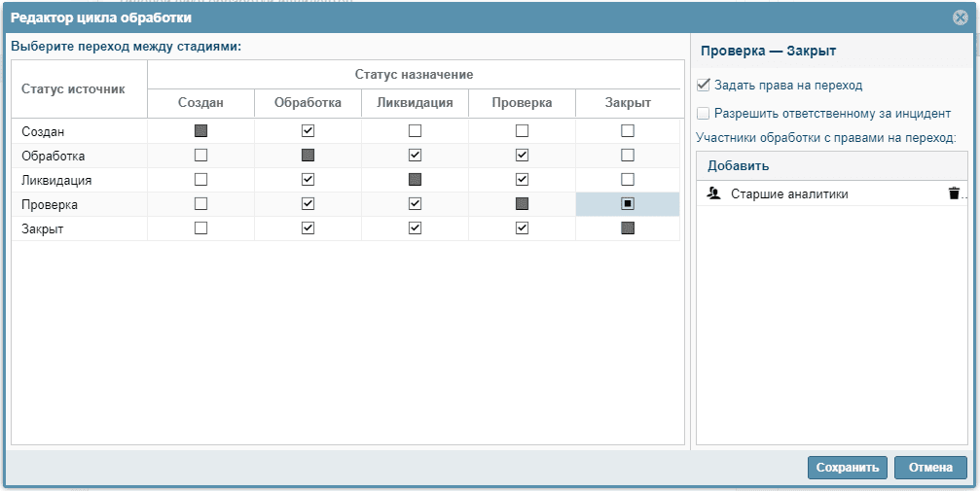Enable transition from Создан to Ликвидация
This screenshot has height=491, width=980.
coord(415,130)
